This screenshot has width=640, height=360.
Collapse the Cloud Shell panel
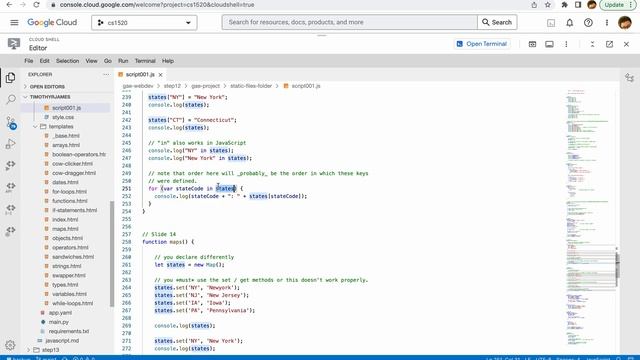pos(592,44)
